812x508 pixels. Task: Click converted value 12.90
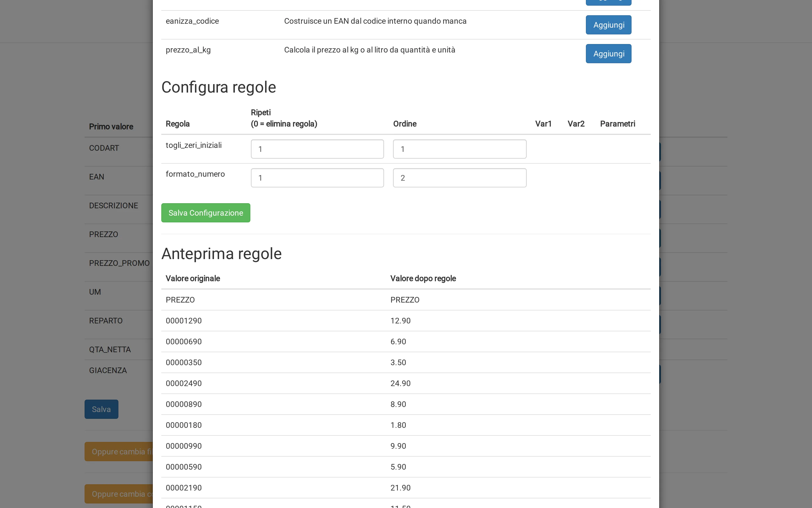tap(400, 321)
